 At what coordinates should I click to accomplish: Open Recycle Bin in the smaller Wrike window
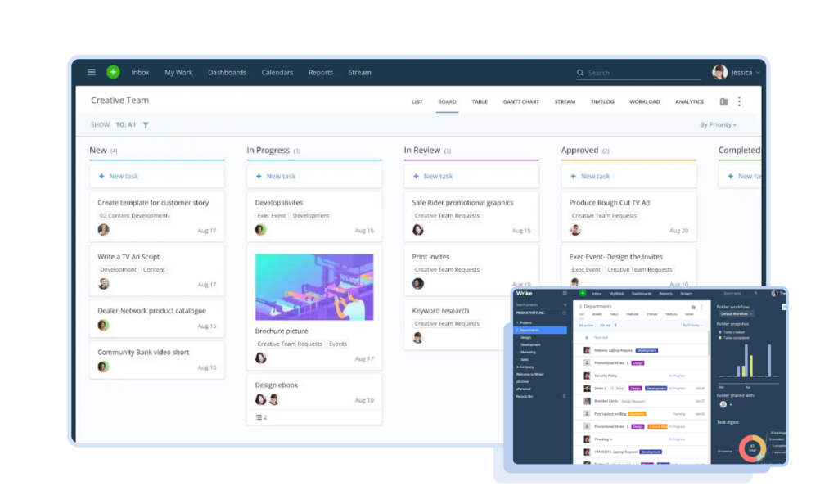[524, 397]
